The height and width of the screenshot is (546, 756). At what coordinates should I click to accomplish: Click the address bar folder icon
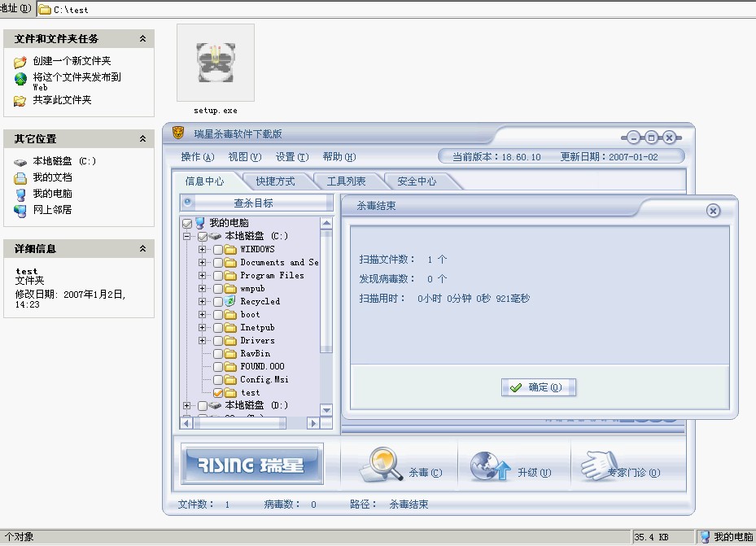[45, 10]
